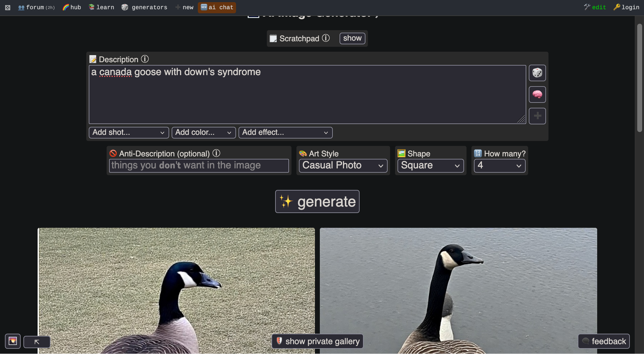Screen dimensions: 644x354
Task: Click the page vertical scrollbar thumb
Action: point(640,78)
